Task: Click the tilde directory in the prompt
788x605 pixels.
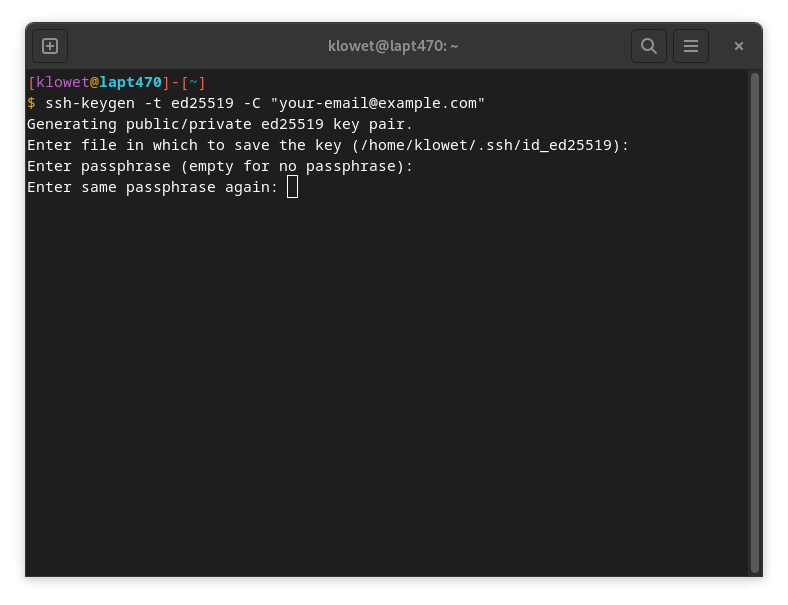Action: pyautogui.click(x=193, y=82)
